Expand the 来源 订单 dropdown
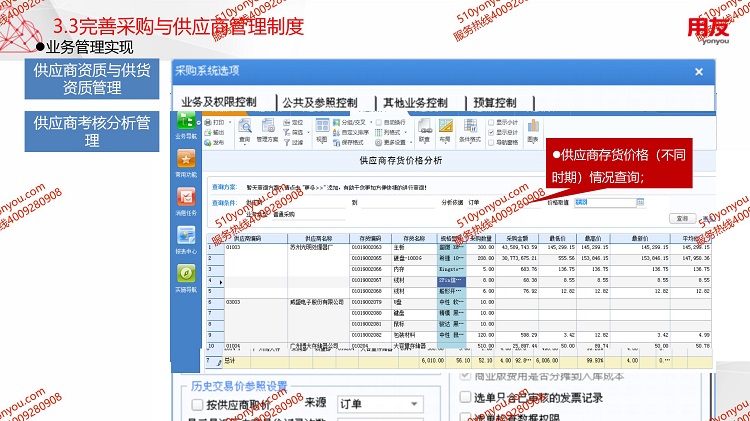The image size is (750, 421). pos(376,404)
